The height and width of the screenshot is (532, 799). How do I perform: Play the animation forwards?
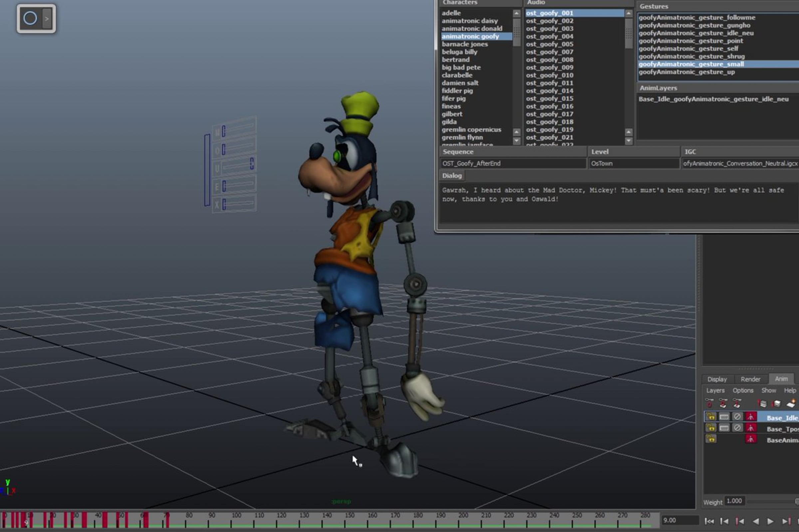(x=770, y=521)
